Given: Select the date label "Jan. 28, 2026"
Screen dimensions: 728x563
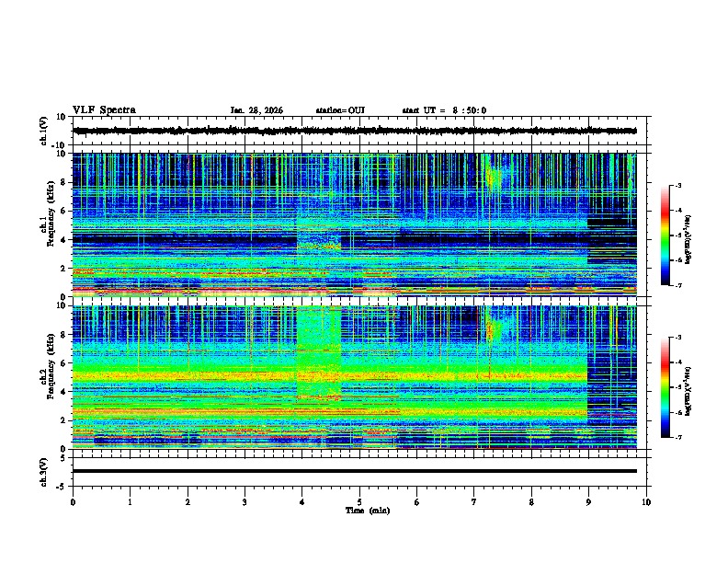Looking at the screenshot, I should pos(256,110).
